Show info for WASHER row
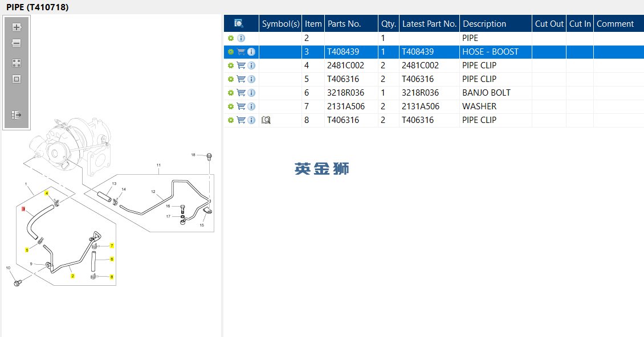Viewport: 644px width, 337px height. (x=251, y=106)
